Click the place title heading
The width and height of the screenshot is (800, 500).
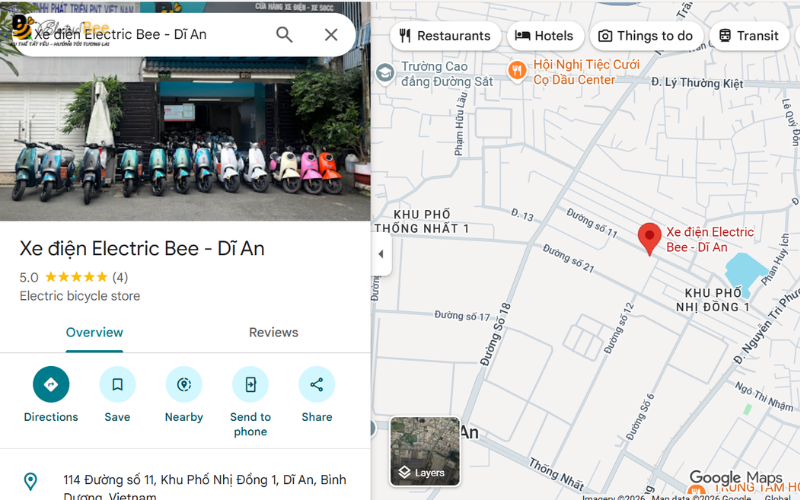(142, 248)
